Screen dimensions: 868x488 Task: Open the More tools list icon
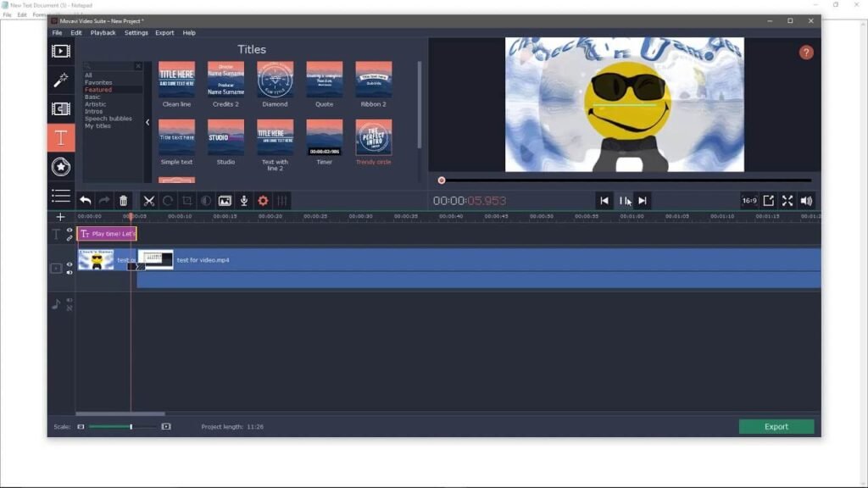[x=60, y=196]
